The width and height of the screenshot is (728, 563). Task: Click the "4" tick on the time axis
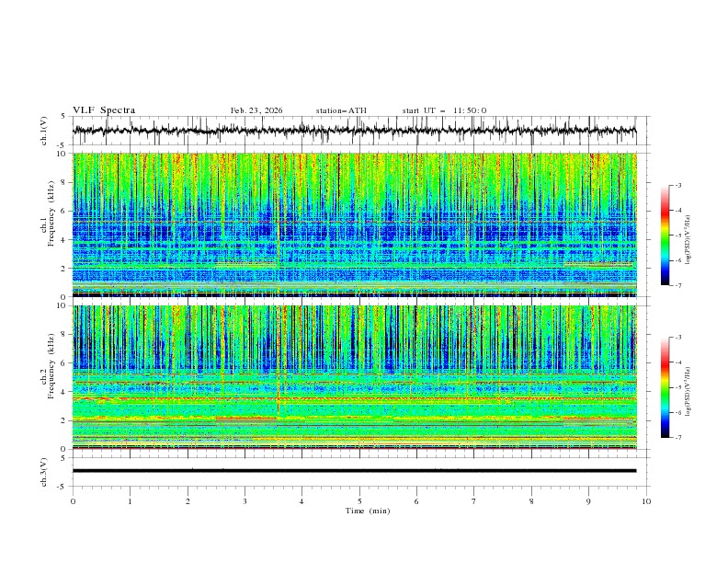point(301,501)
